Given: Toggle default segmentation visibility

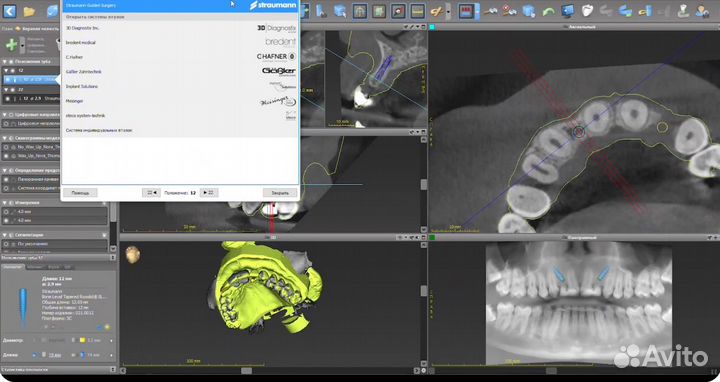Looking at the screenshot, I should click(6, 244).
